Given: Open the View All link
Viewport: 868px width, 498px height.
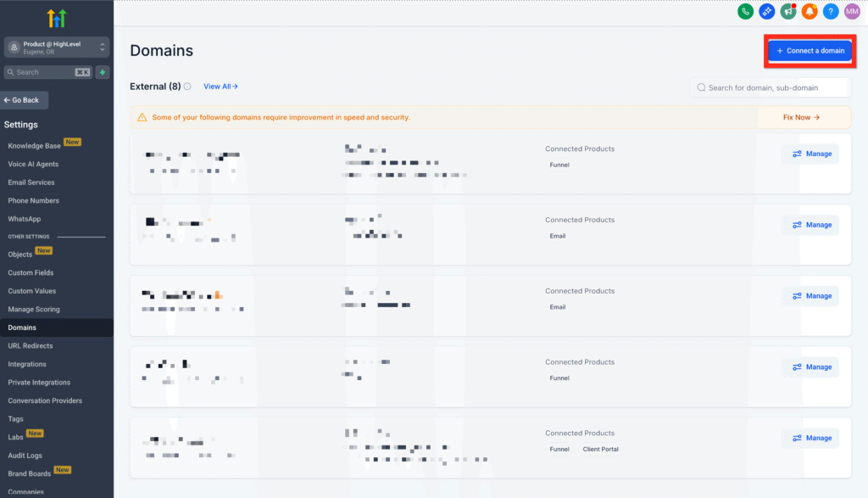Looking at the screenshot, I should pos(220,87).
